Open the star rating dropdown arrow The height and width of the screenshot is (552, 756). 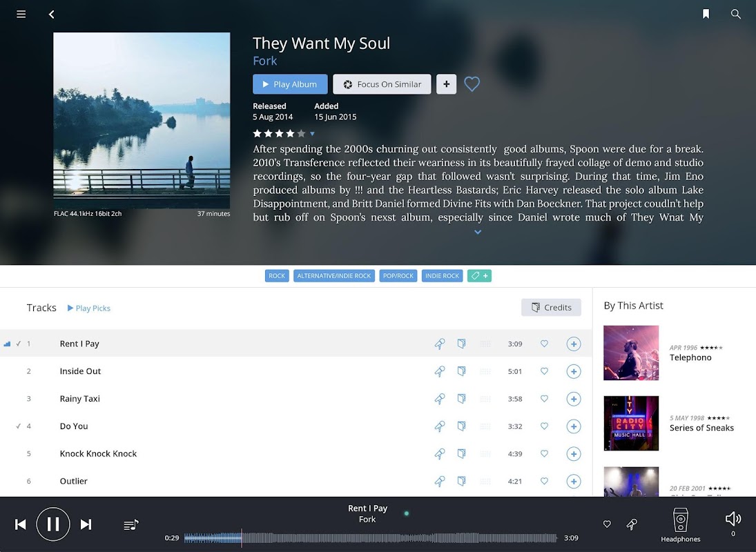click(x=313, y=134)
